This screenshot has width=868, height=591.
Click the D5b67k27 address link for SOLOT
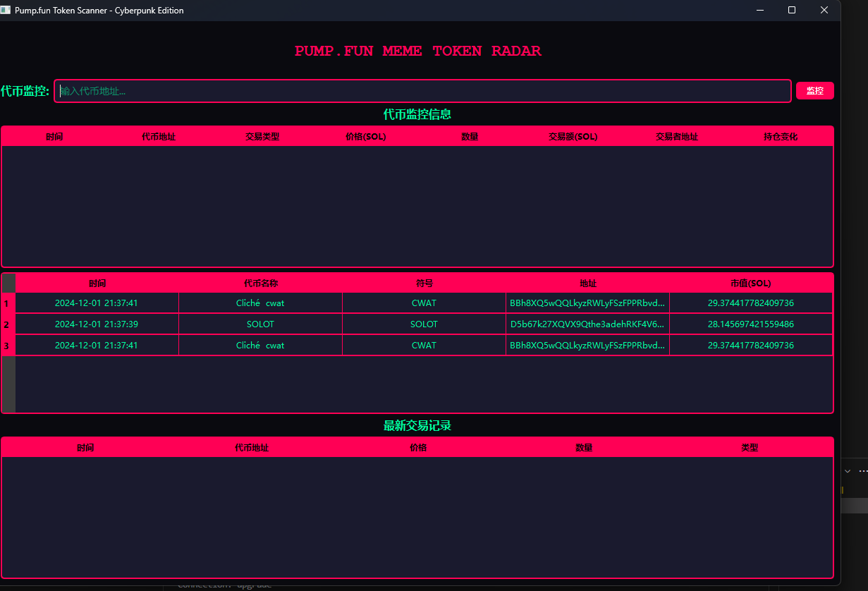pos(587,324)
